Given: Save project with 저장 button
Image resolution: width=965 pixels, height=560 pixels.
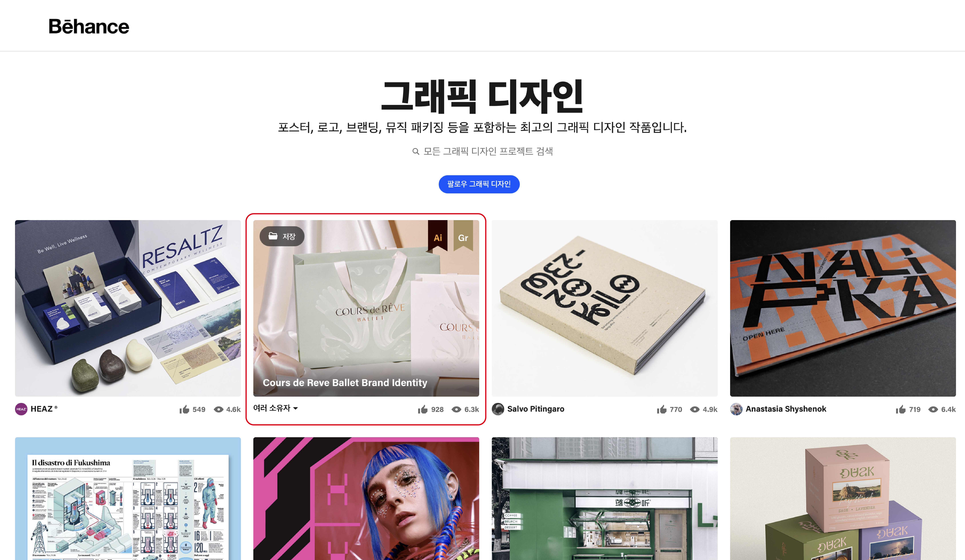Looking at the screenshot, I should click(x=282, y=236).
